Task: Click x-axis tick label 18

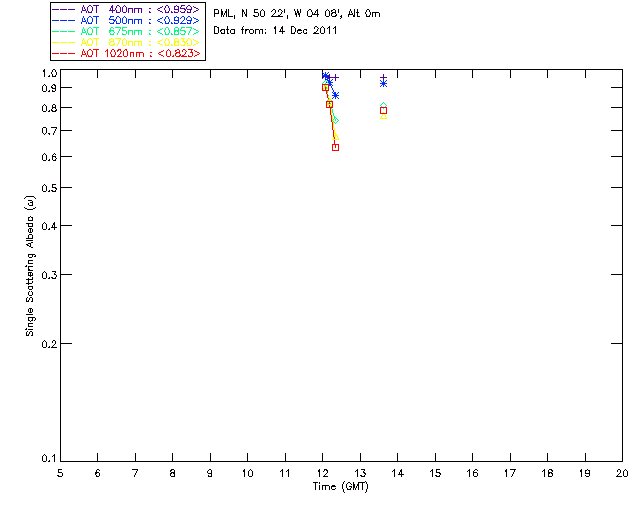Action: 547,473
